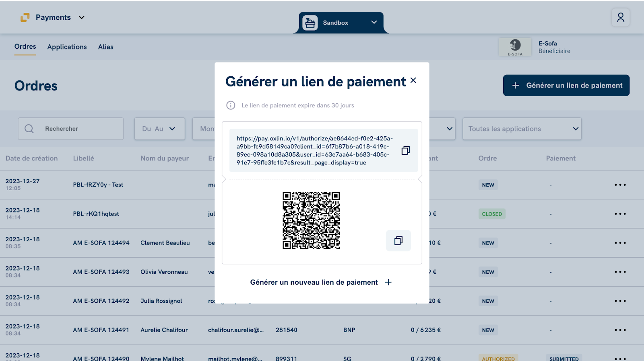Open the Du Au date range dropdown
This screenshot has height=361, width=644.
pyautogui.click(x=159, y=129)
